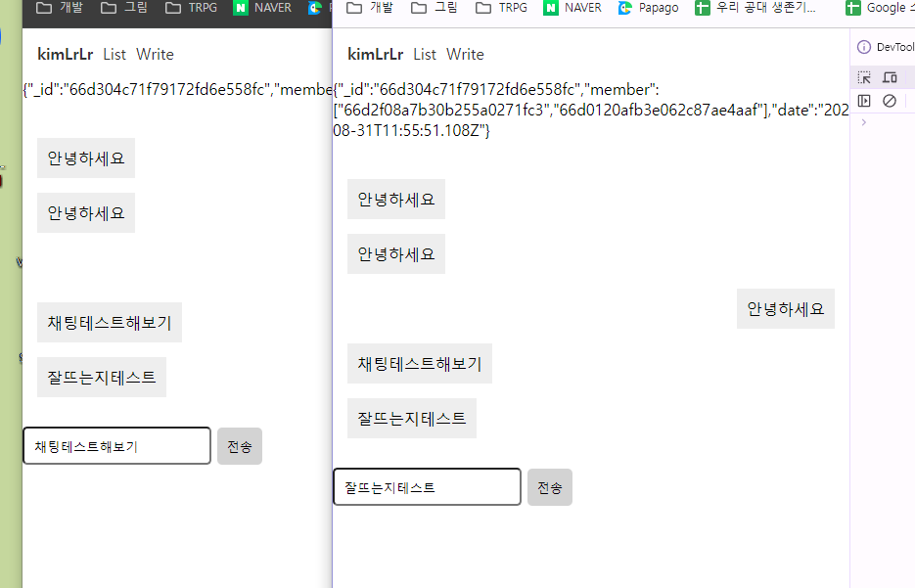The width and height of the screenshot is (915, 588).
Task: Click 전송 button in right window
Action: (x=550, y=487)
